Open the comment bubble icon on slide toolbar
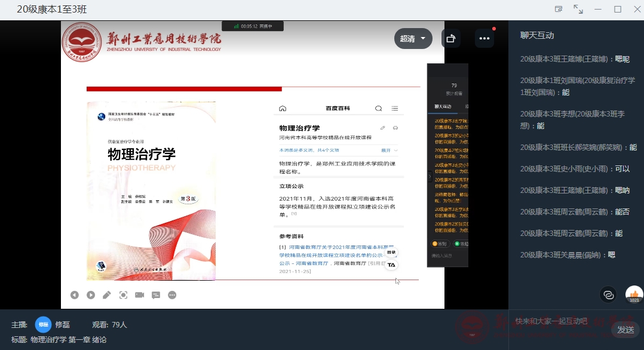Viewport: 644px width, 350px height. (156, 295)
